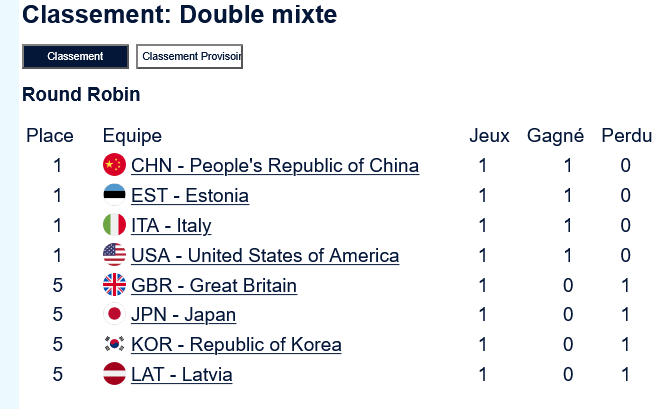Click the Estonia flag icon

(114, 195)
